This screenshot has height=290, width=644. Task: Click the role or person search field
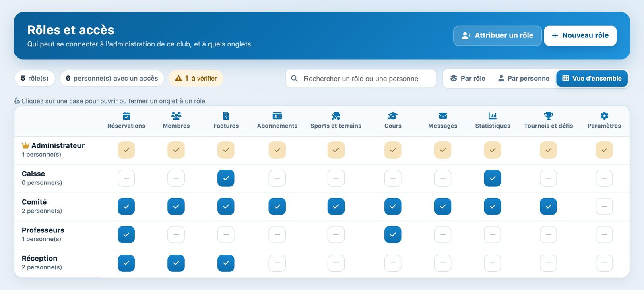click(x=361, y=79)
